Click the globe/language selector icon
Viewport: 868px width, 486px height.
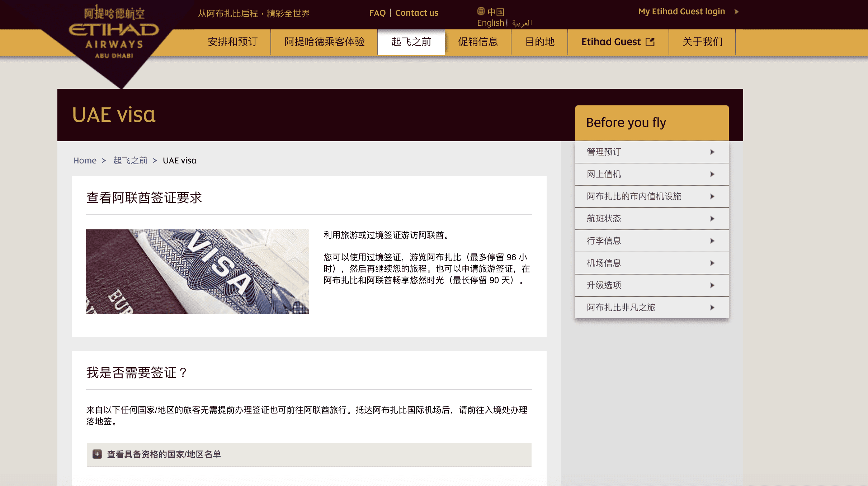pos(481,11)
